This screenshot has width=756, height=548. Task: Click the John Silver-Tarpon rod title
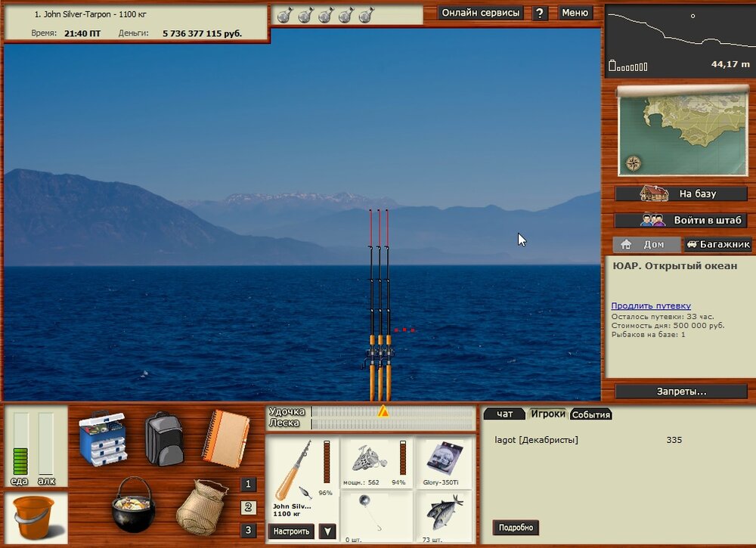(90, 14)
